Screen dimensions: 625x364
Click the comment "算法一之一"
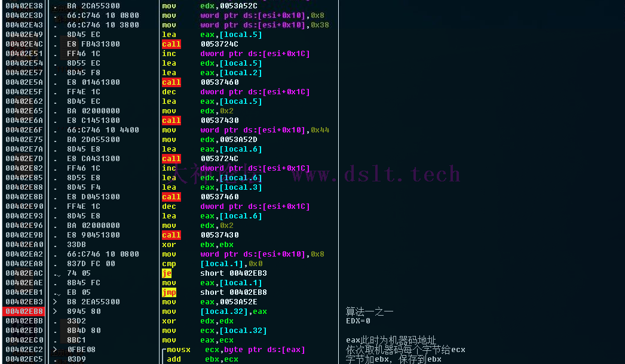pos(369,311)
